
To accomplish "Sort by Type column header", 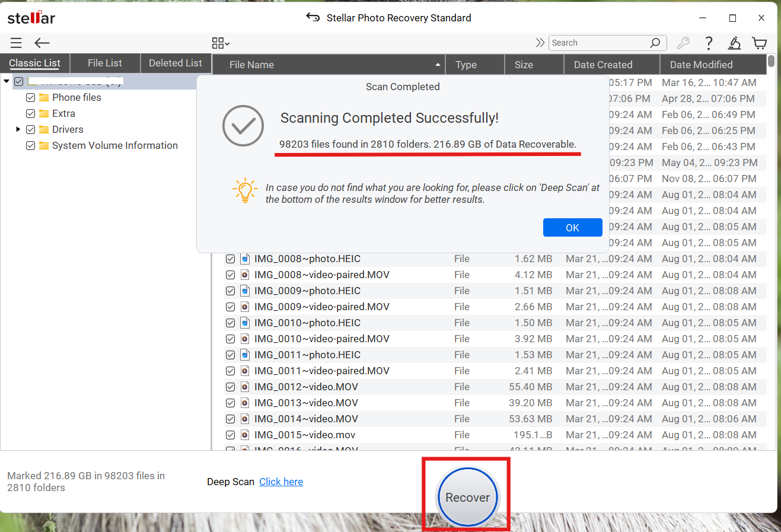I will 475,65.
